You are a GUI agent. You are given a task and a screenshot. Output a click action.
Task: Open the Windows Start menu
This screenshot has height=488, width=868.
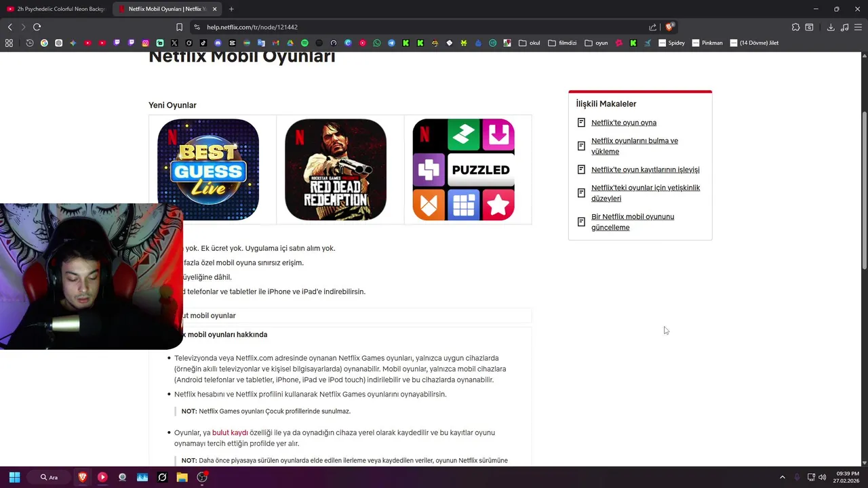click(14, 477)
